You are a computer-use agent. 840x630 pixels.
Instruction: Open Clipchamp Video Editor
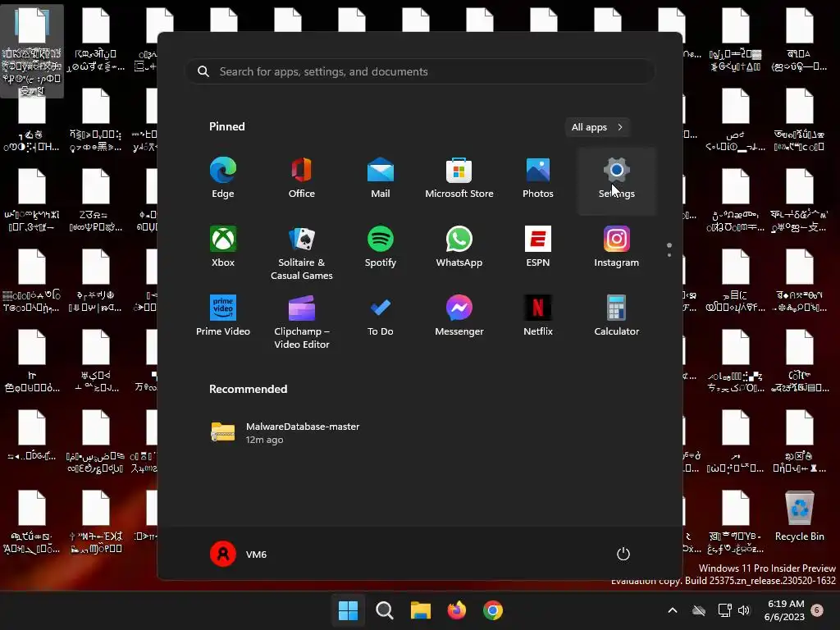tap(302, 322)
